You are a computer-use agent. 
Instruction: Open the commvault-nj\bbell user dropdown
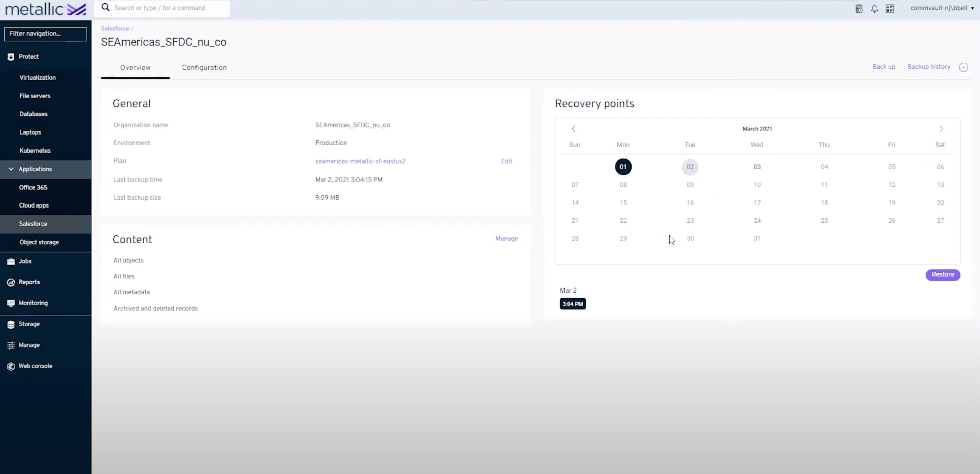(x=942, y=8)
